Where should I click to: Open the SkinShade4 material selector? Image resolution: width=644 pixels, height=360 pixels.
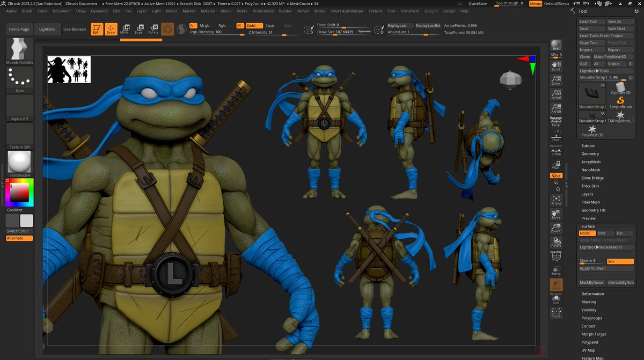coord(19,164)
